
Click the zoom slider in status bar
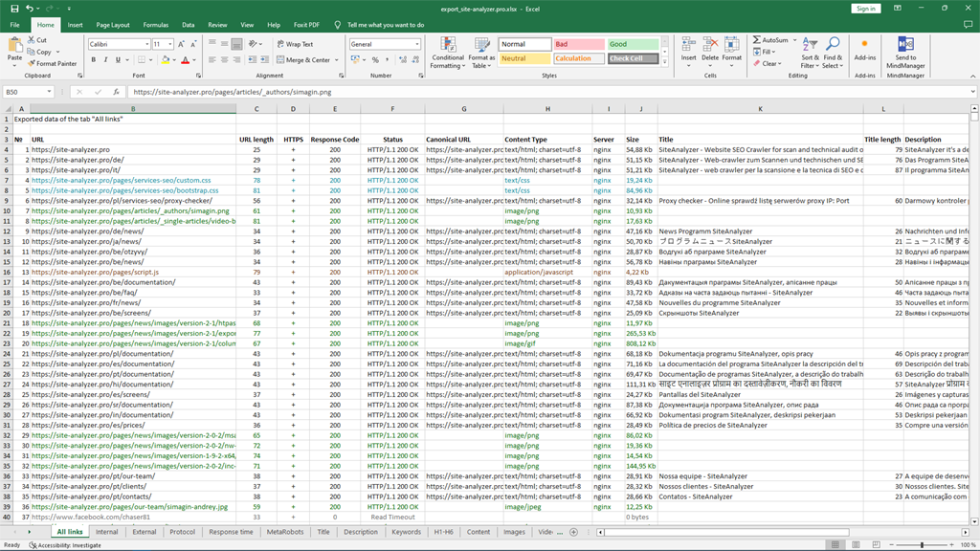point(922,544)
